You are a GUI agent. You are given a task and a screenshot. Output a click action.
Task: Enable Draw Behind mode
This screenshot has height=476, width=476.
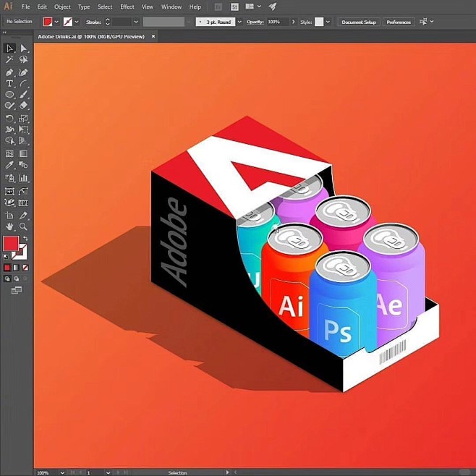(x=17, y=279)
